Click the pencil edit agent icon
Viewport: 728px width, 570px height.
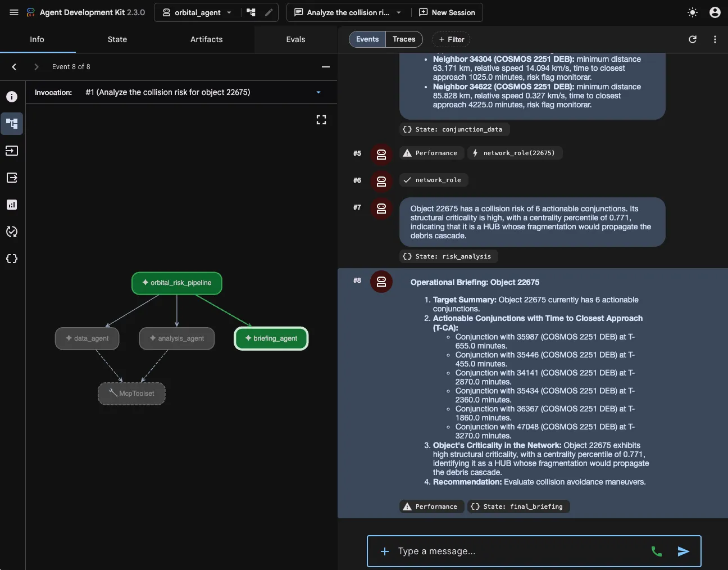tap(269, 12)
